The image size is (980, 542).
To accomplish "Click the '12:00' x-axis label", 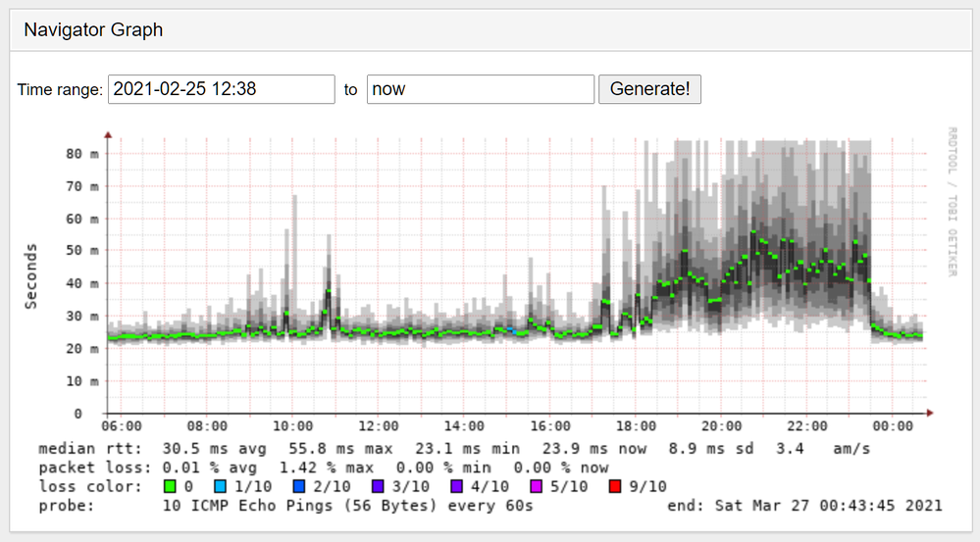I will [x=378, y=426].
